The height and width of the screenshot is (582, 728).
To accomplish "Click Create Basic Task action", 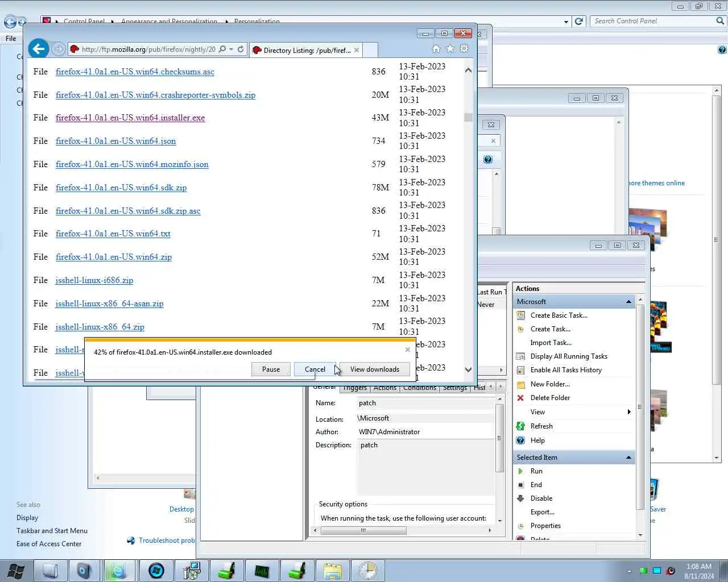I will click(x=559, y=315).
